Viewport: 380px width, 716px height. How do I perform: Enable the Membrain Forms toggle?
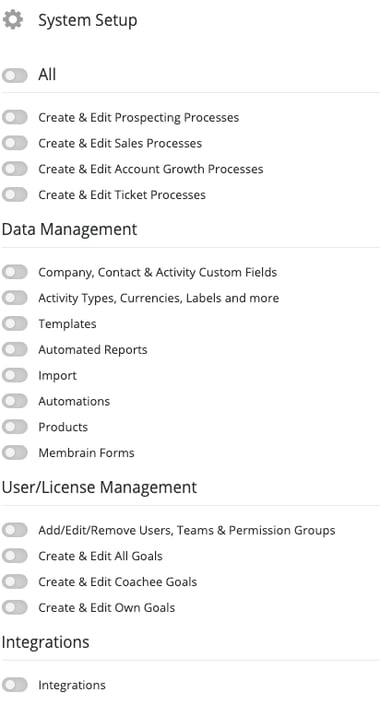(15, 453)
